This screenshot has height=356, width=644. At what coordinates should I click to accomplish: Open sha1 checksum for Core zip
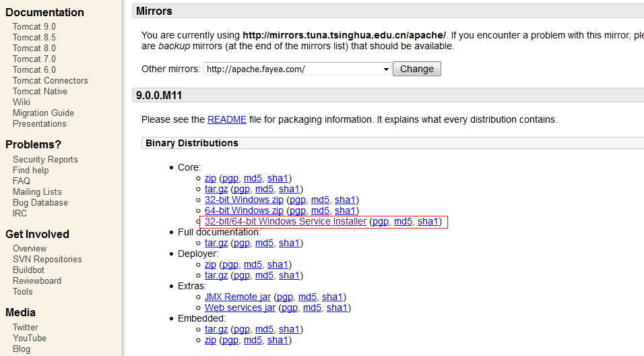click(278, 179)
